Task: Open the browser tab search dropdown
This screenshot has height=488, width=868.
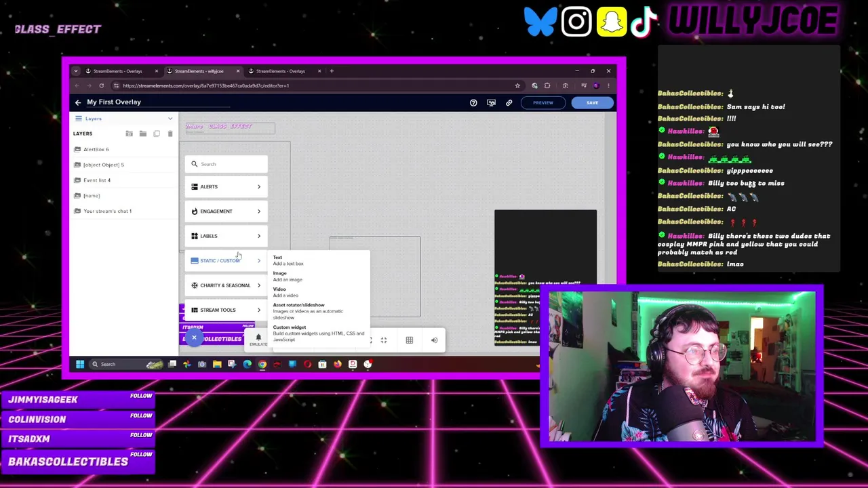Action: point(76,71)
